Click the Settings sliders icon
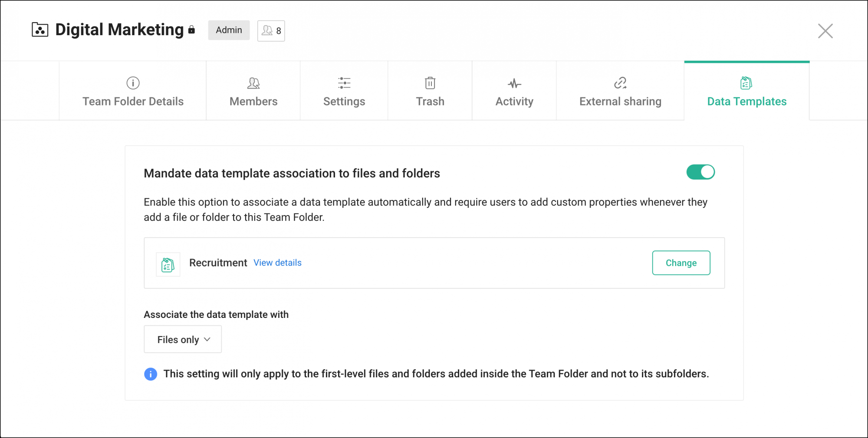Image resolution: width=868 pixels, height=438 pixels. [x=344, y=83]
